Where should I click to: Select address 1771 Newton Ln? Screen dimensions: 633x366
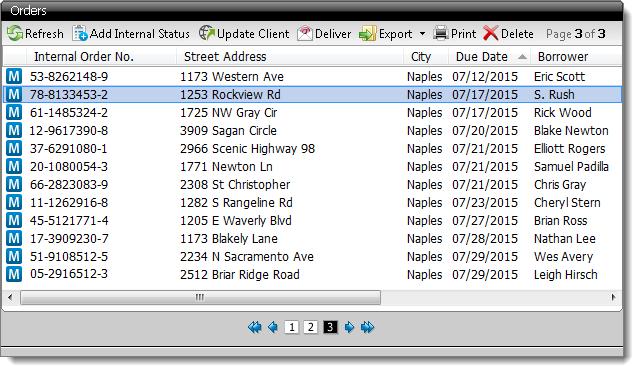tap(226, 167)
